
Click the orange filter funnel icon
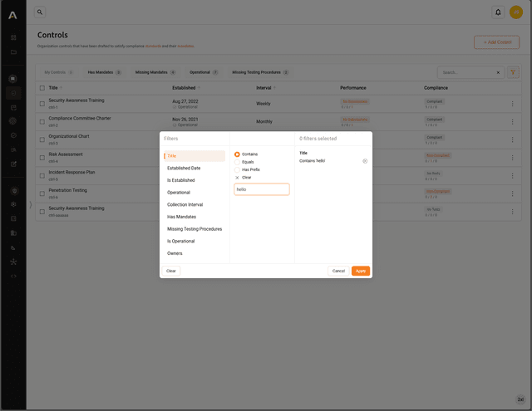[x=514, y=72]
